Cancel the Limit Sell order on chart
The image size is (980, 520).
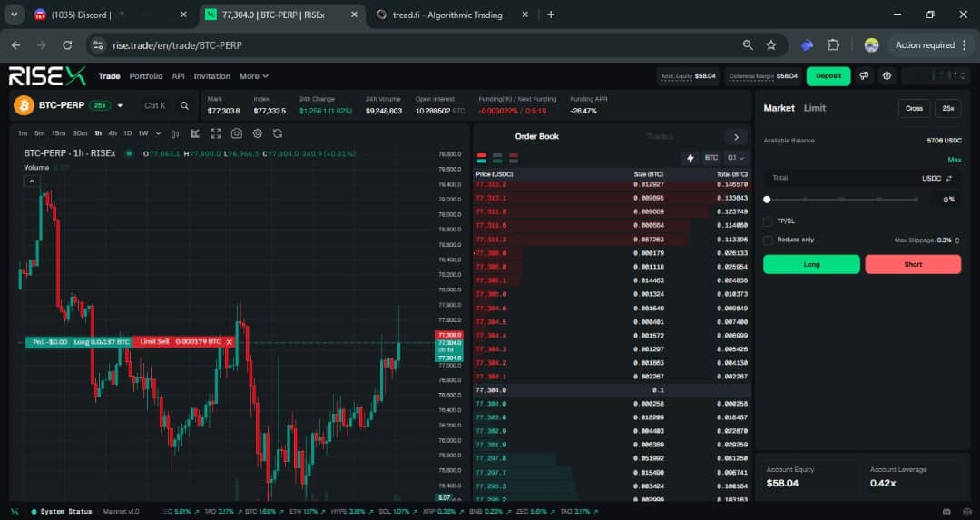230,342
